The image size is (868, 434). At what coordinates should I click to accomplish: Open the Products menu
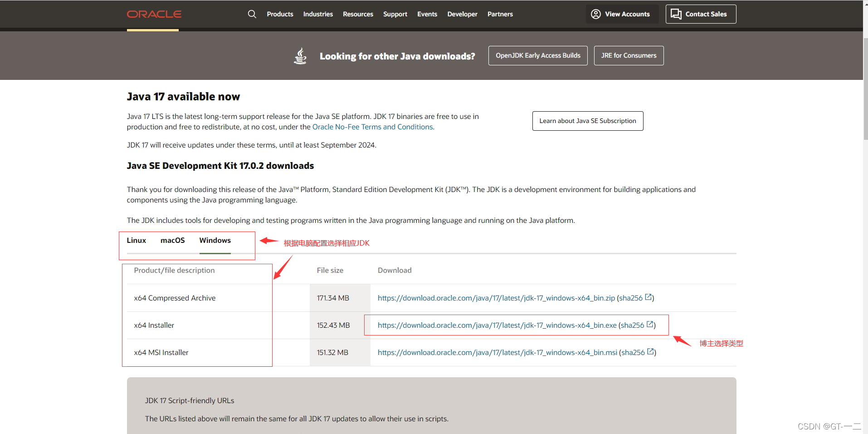(280, 14)
